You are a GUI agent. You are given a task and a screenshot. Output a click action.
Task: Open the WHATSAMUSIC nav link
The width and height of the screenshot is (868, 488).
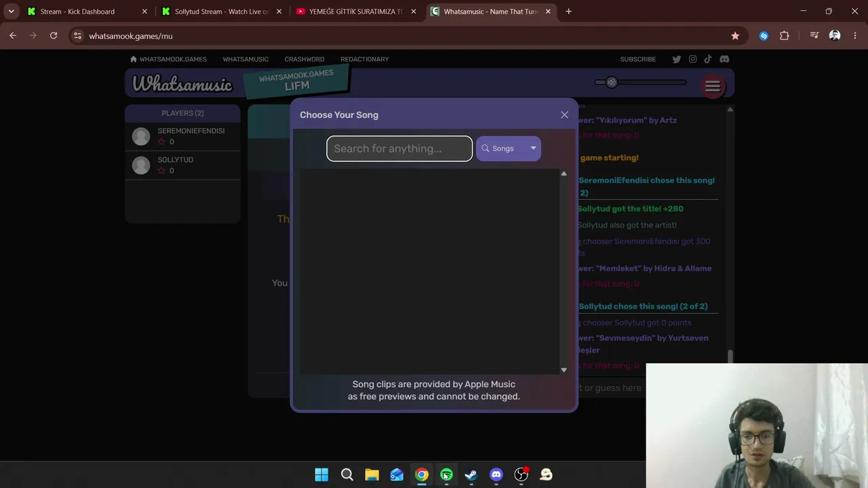coord(245,59)
